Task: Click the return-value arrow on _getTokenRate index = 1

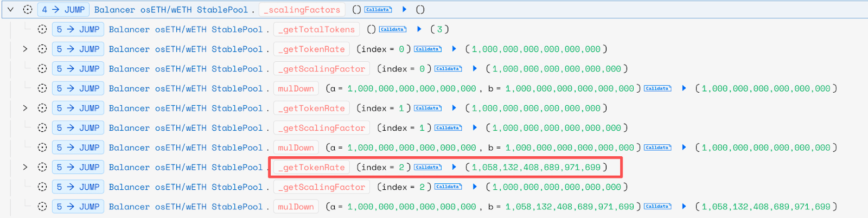Action: tap(455, 108)
